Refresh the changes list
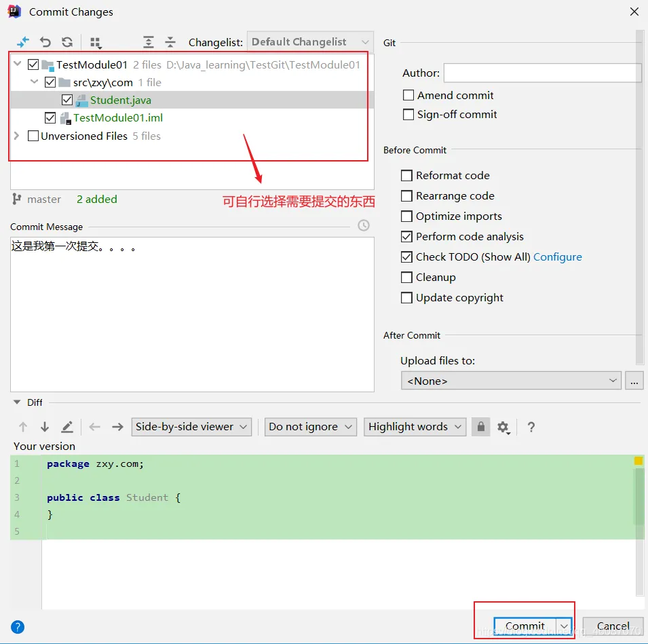Viewport: 648px width, 644px height. (x=67, y=42)
